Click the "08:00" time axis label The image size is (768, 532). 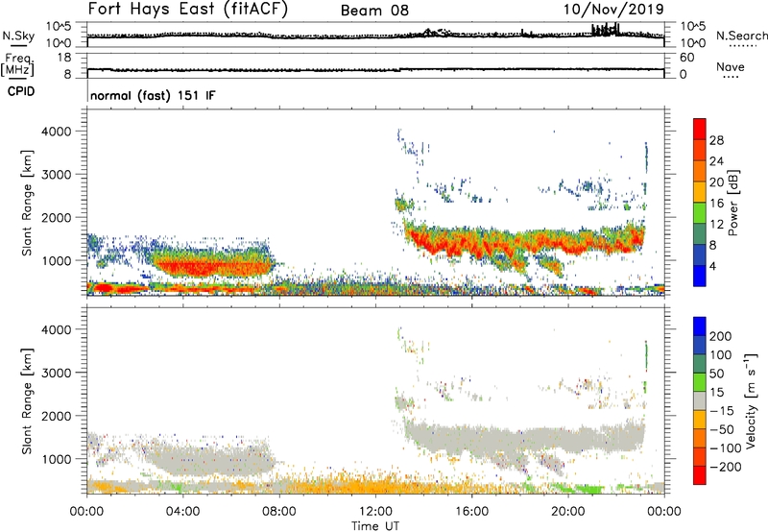coord(278,512)
